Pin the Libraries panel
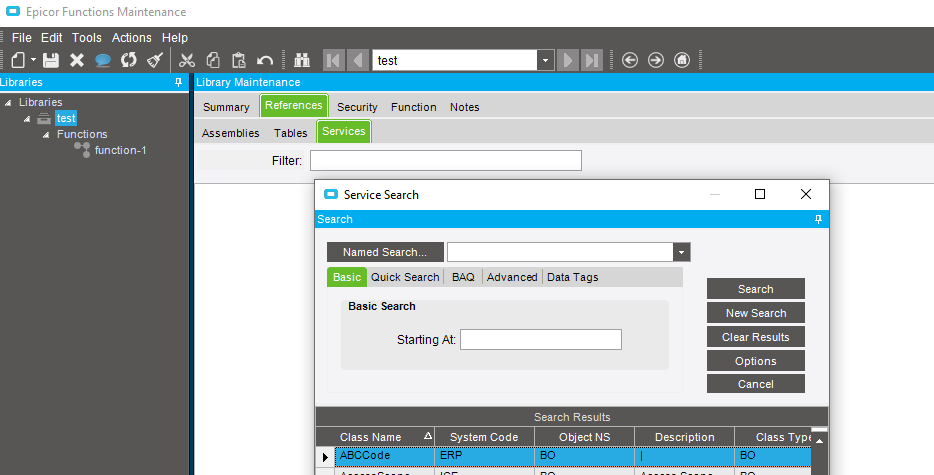The width and height of the screenshot is (934, 475). 178,82
